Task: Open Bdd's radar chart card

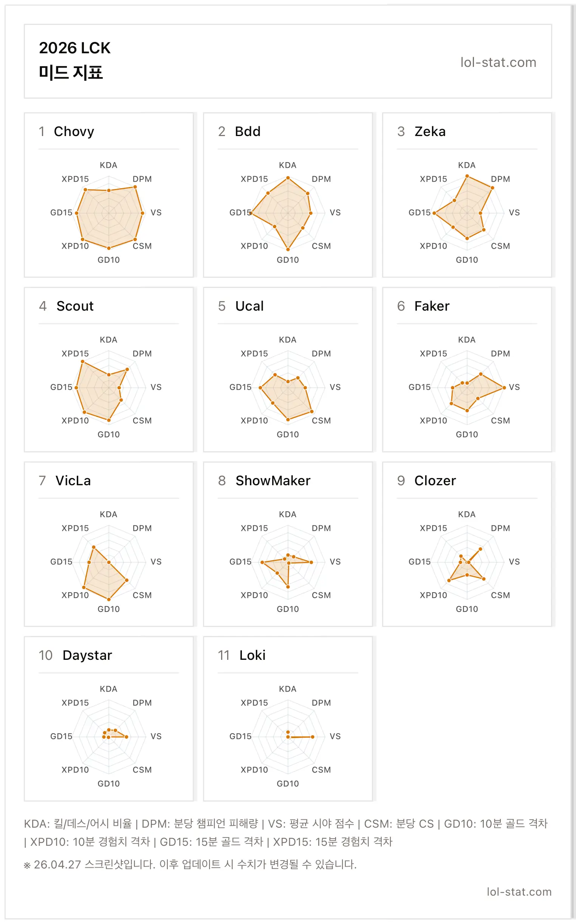Action: pos(288,195)
